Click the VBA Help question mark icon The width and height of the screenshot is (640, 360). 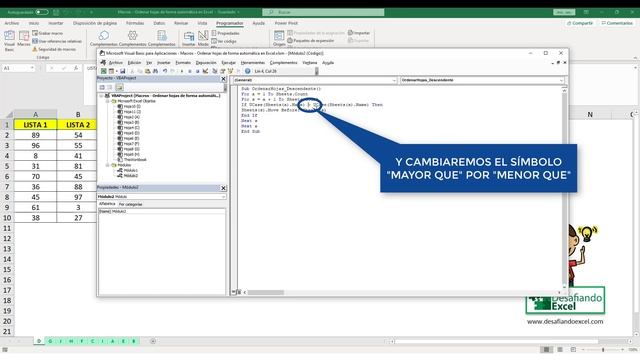coord(247,71)
